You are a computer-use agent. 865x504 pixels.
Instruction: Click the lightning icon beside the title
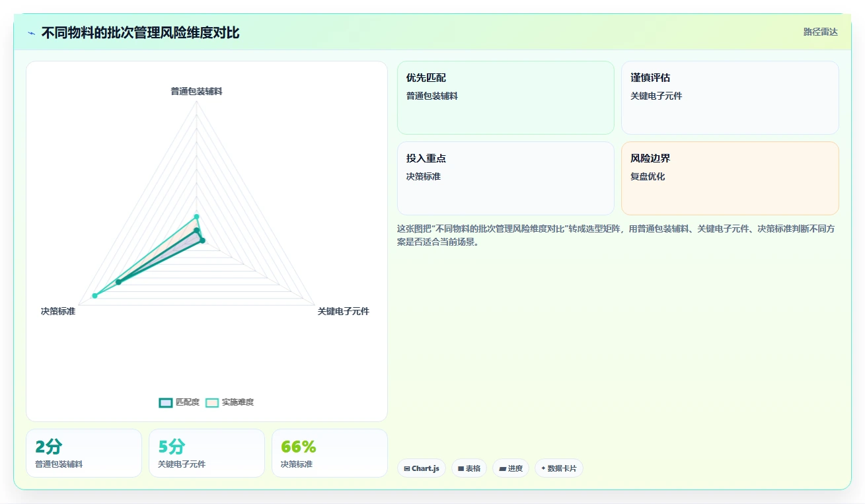[32, 33]
